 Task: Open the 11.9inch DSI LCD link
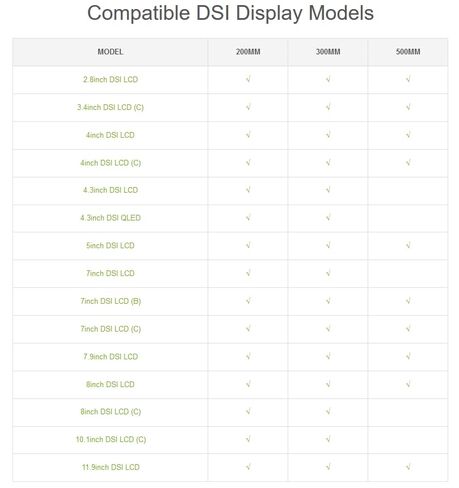[x=111, y=467]
